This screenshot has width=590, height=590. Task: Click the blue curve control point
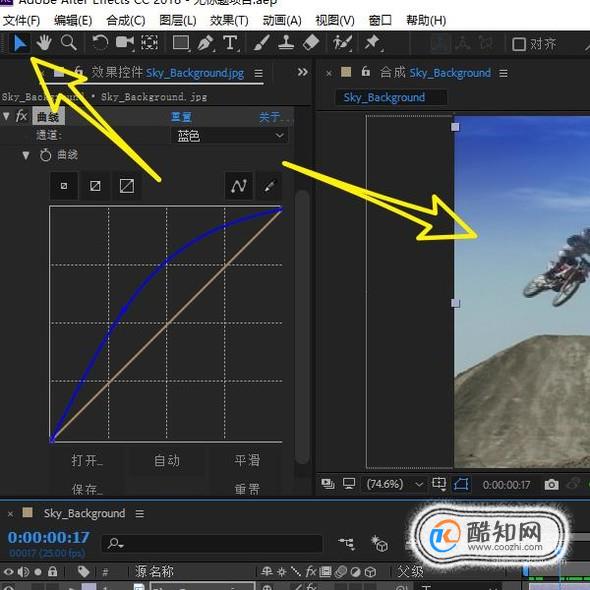[124, 310]
